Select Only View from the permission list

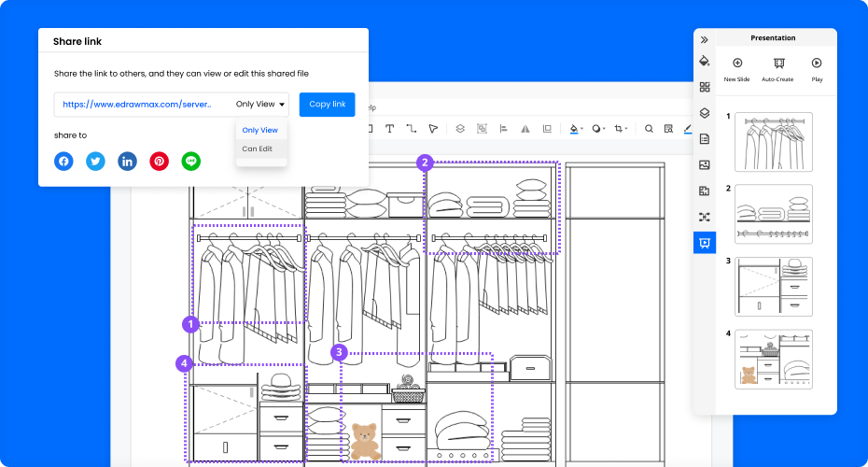(x=259, y=130)
